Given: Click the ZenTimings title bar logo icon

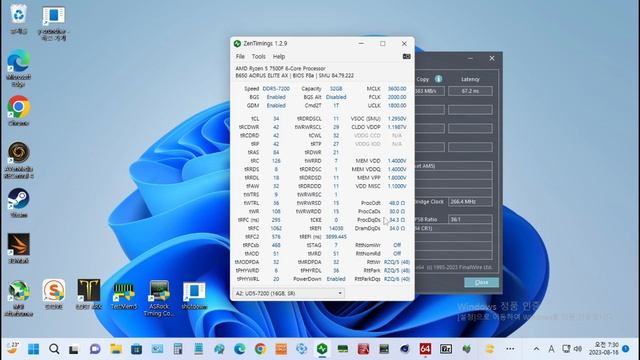Looking at the screenshot, I should [x=237, y=44].
